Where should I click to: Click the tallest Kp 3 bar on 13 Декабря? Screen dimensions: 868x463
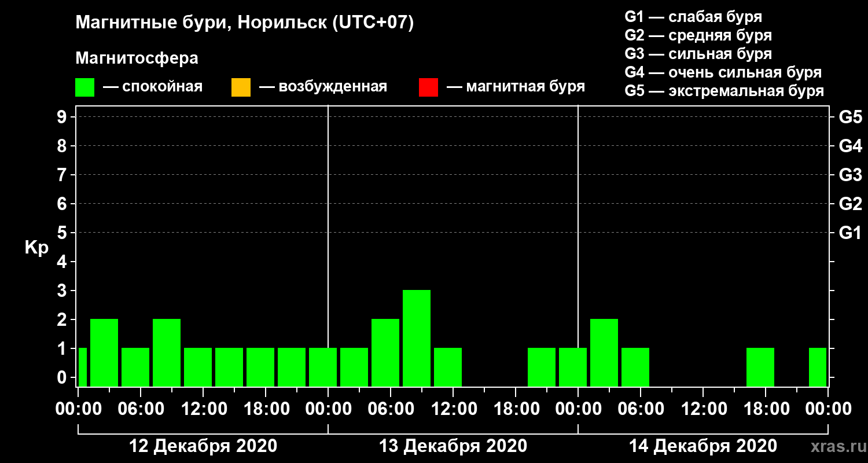click(x=417, y=338)
